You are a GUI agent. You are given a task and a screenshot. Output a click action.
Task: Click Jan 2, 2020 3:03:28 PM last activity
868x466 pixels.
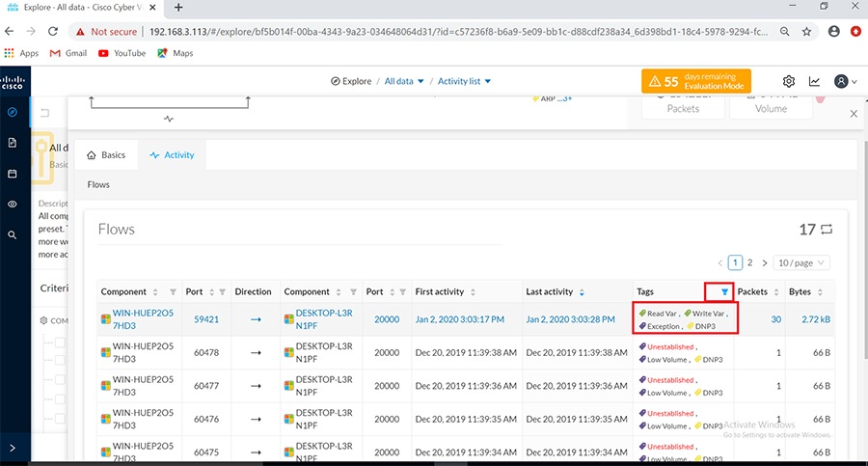coord(570,319)
